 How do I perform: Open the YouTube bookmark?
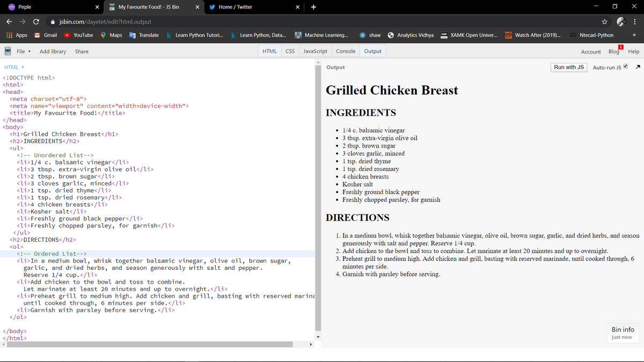[78, 35]
